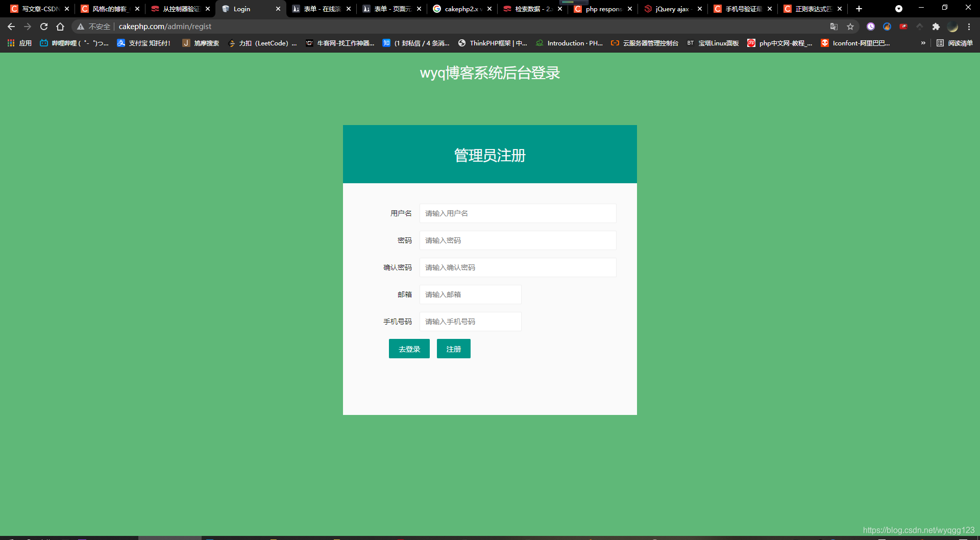Open the LeetCode bookmark

click(x=262, y=43)
